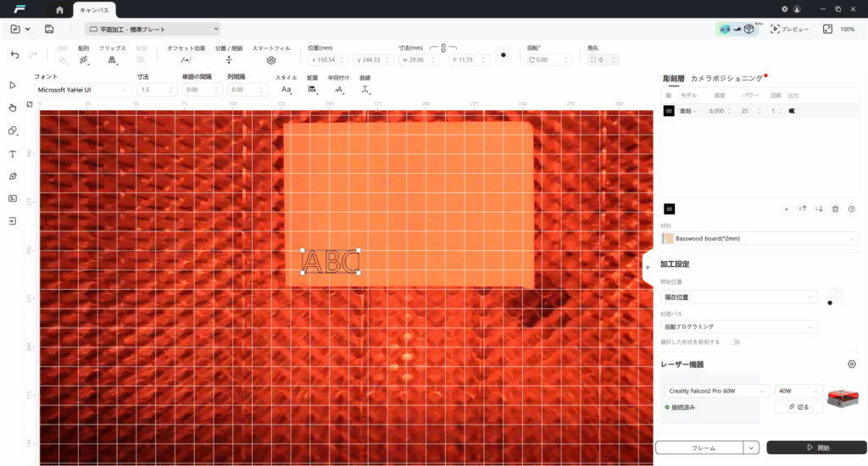Click the オフセット効果 icon
Screen dimensions: 868x466
click(186, 60)
